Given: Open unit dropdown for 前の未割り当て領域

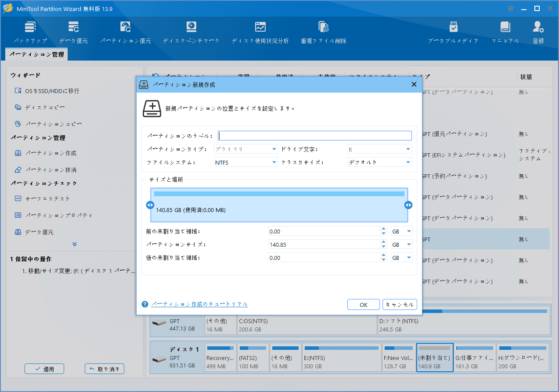Looking at the screenshot, I should [402, 231].
